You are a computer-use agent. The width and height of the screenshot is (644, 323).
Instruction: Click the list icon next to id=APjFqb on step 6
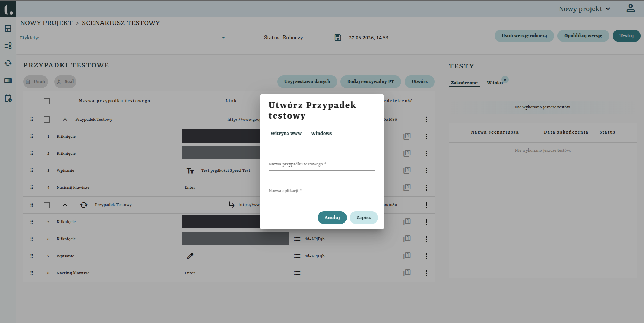point(297,239)
